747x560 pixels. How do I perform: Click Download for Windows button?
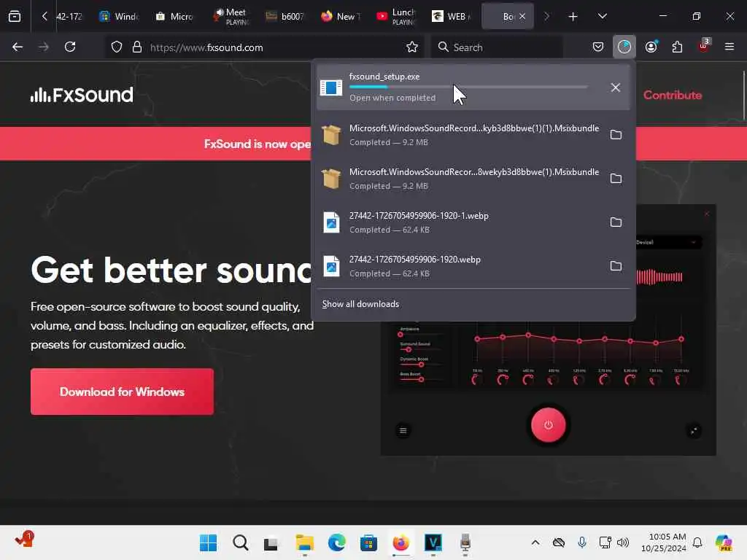pyautogui.click(x=122, y=392)
